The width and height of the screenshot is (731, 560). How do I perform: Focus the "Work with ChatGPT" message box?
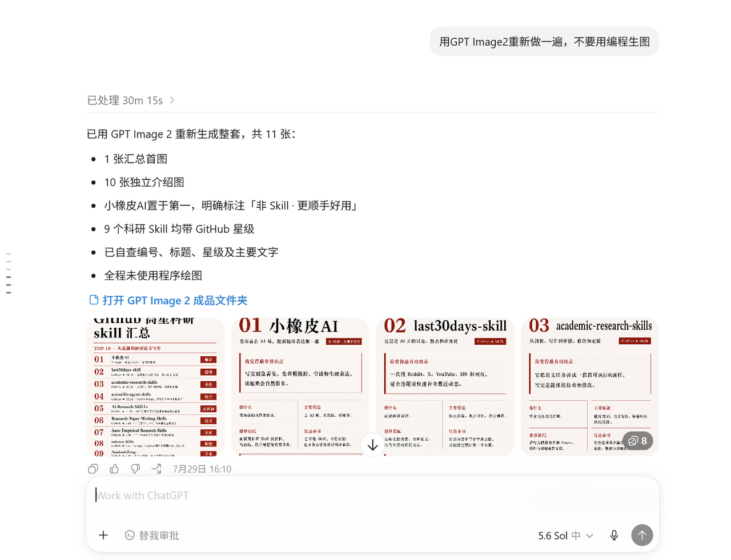point(372,495)
